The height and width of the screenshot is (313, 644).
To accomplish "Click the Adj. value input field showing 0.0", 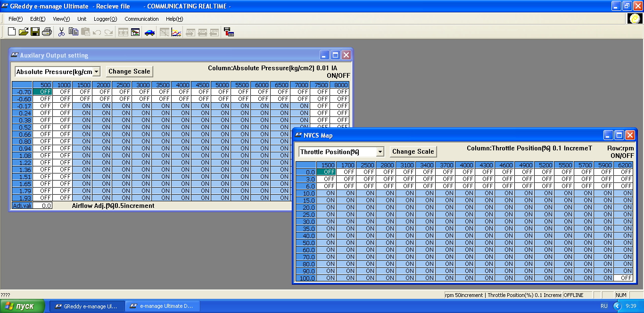I will tap(42, 206).
